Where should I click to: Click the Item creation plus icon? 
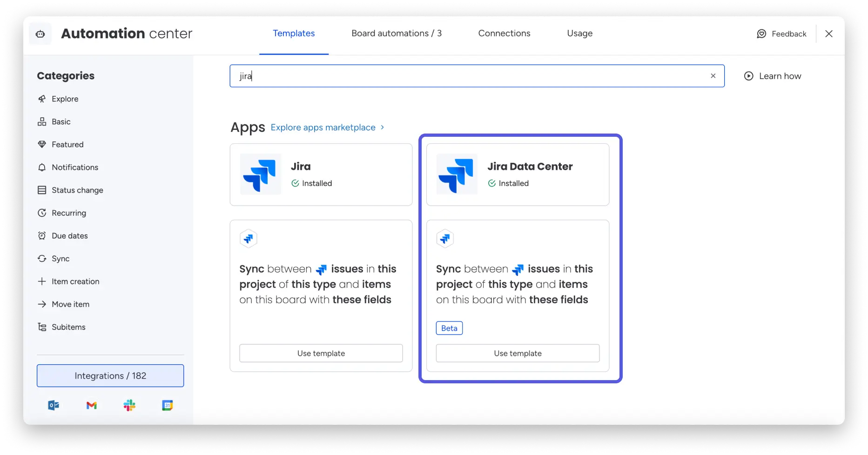click(x=42, y=281)
